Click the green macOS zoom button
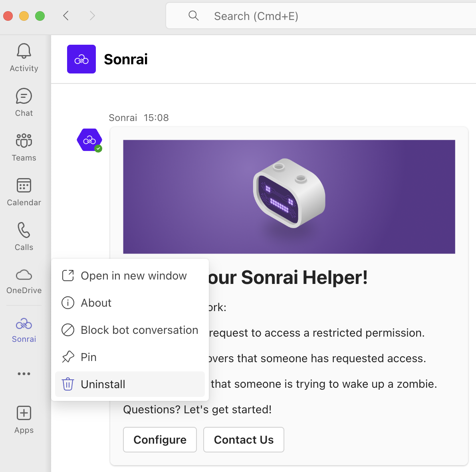The width and height of the screenshot is (476, 472). tap(40, 16)
